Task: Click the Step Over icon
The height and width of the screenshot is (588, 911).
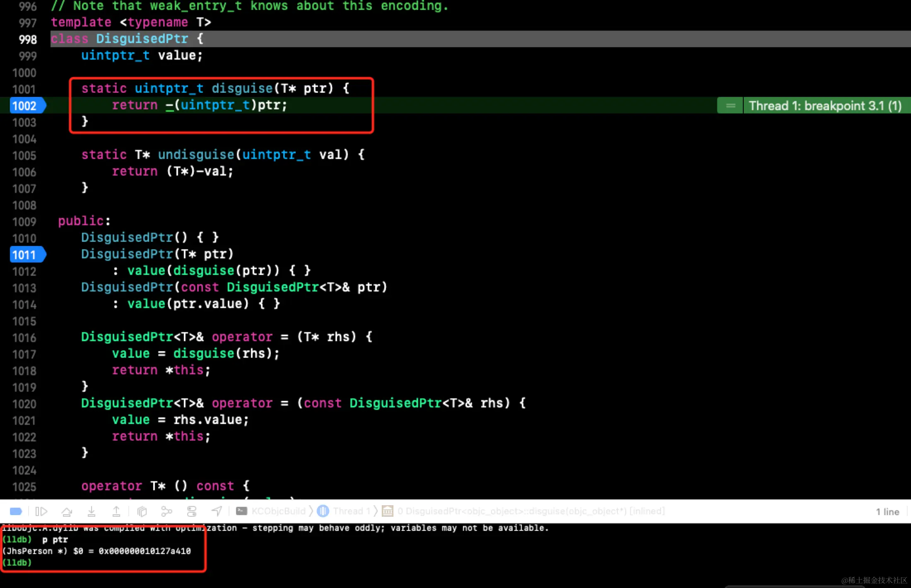Action: point(67,511)
